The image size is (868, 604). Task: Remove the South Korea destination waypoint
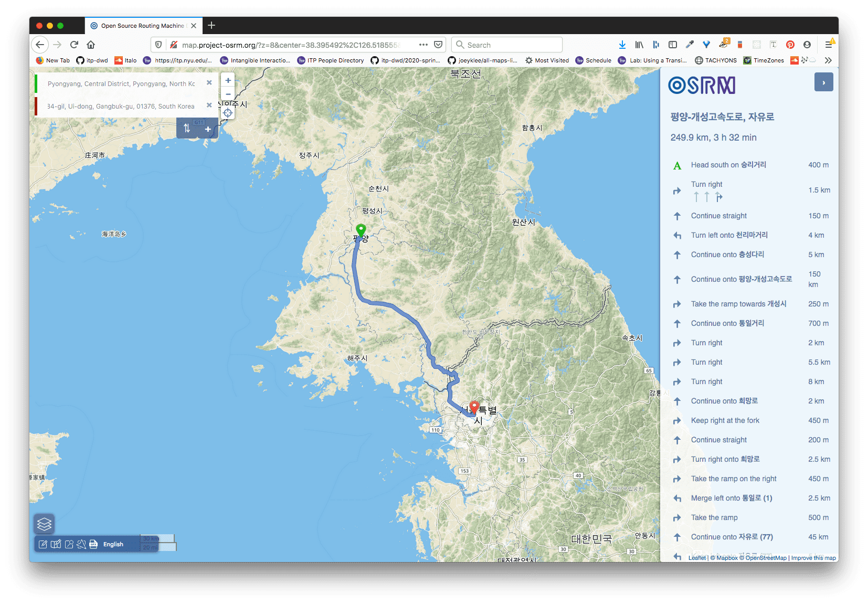coord(209,105)
